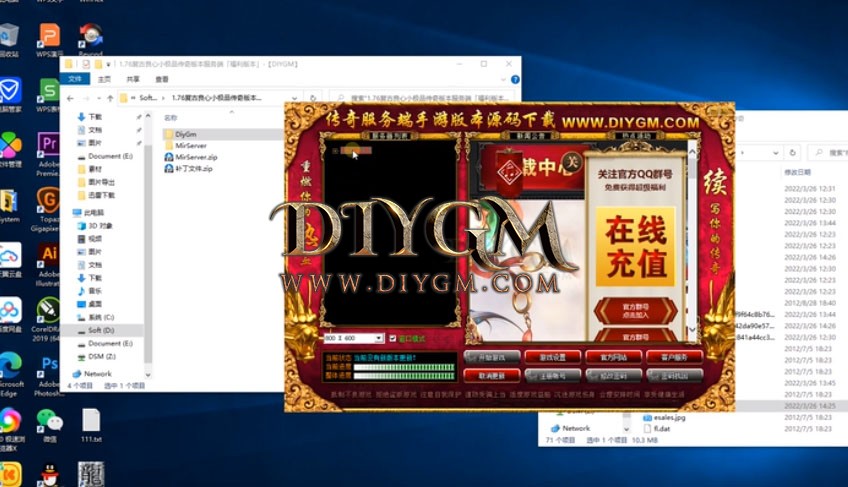Select Soft (D:) in the navigation pane
848x487 pixels.
[101, 330]
